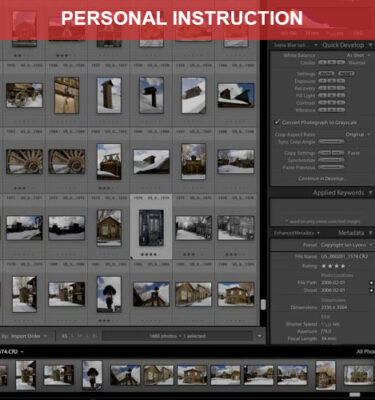Make white balance warmer
The height and width of the screenshot is (400, 375).
(340, 63)
